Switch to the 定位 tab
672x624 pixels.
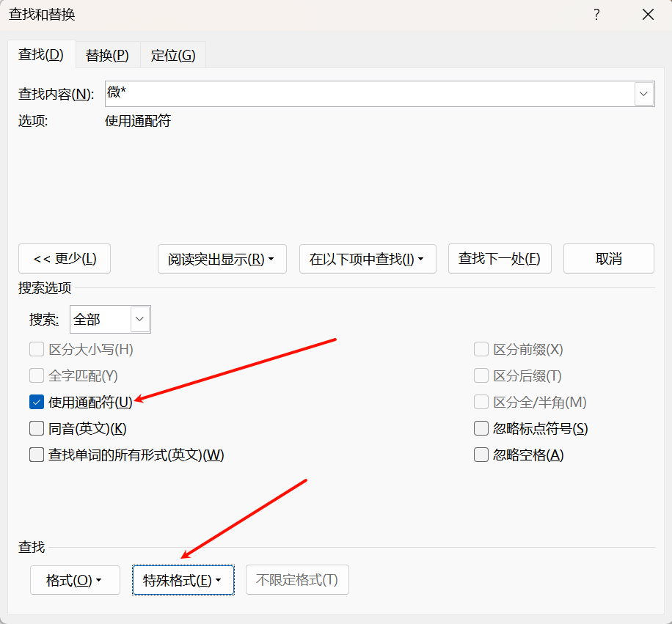pos(173,55)
